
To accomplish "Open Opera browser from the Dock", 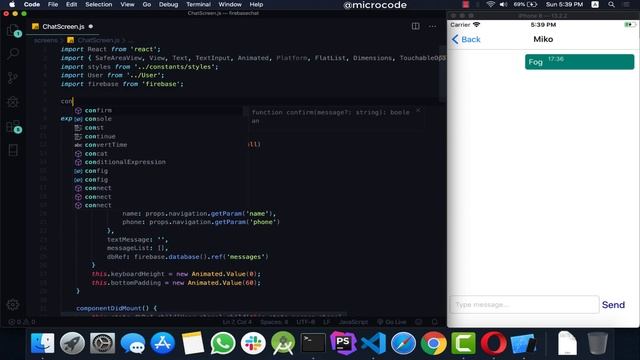I will [493, 343].
